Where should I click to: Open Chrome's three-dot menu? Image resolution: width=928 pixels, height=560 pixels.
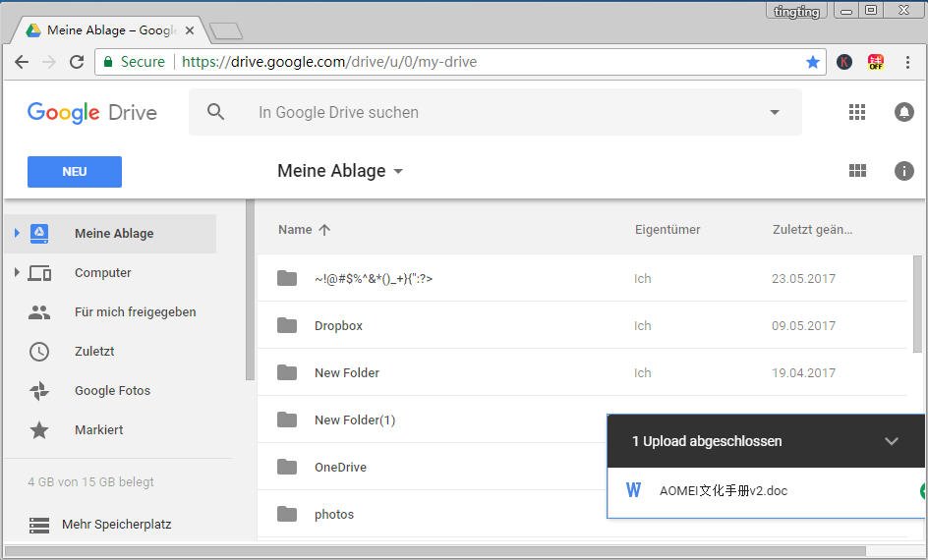[907, 62]
